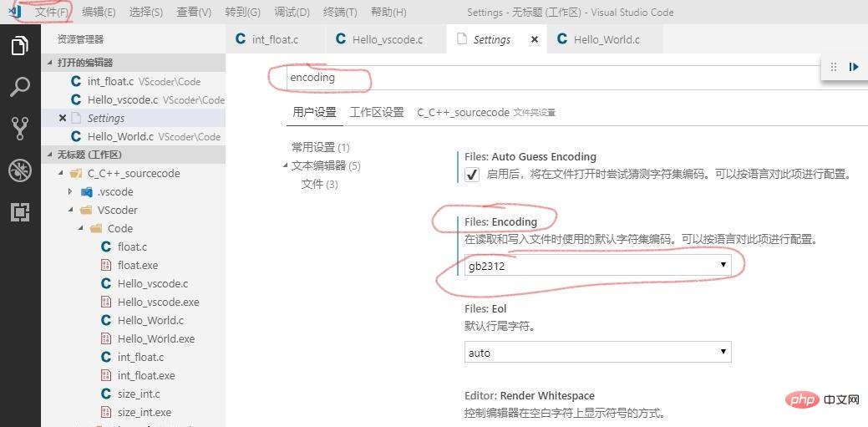Click the exe icon of Hello_vscode.exe
This screenshot has width=868, height=427.
pos(106,302)
